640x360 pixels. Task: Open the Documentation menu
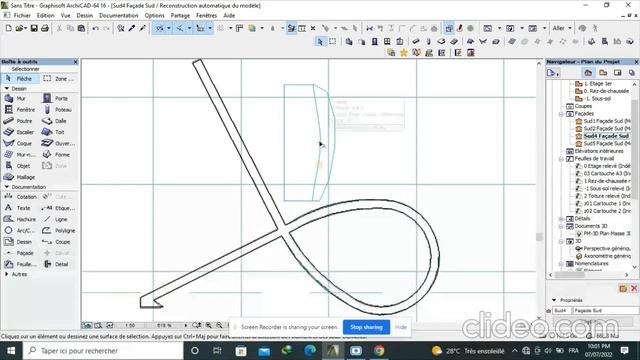point(118,16)
